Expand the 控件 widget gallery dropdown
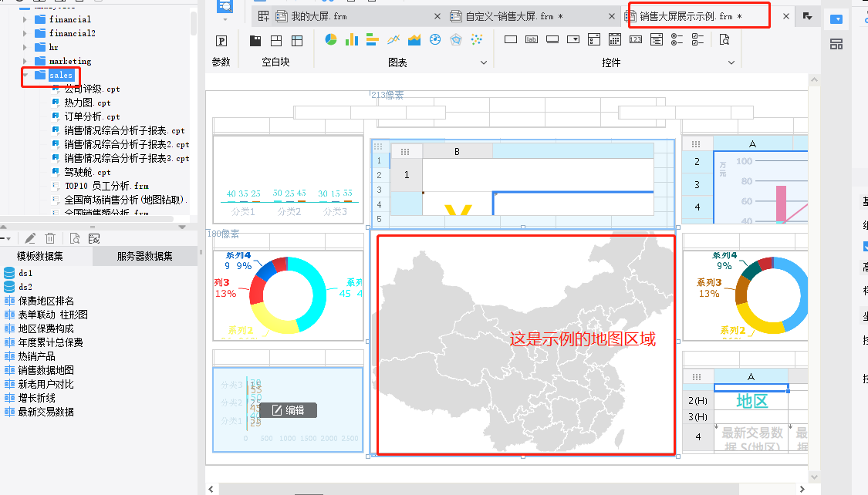The height and width of the screenshot is (495, 868). click(x=731, y=62)
